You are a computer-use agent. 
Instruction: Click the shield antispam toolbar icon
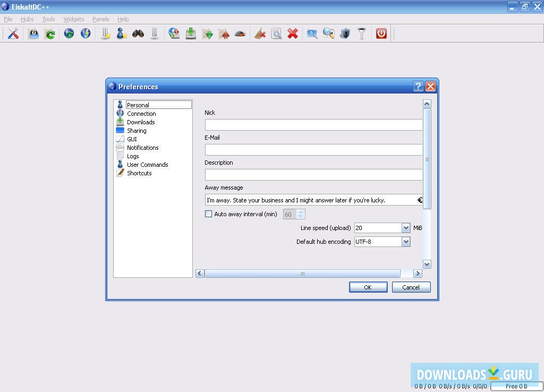point(345,33)
